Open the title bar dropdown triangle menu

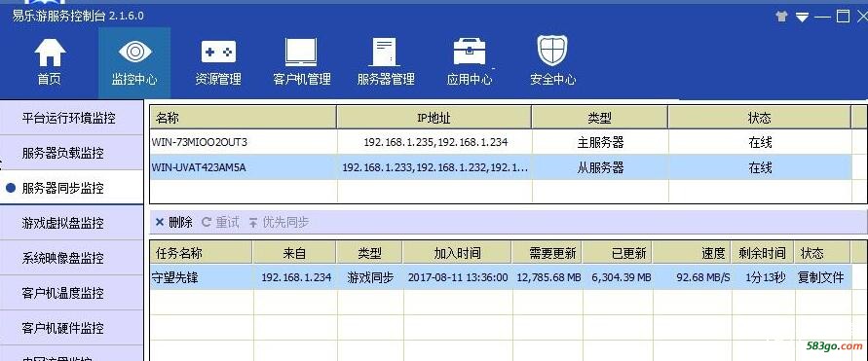(x=802, y=18)
